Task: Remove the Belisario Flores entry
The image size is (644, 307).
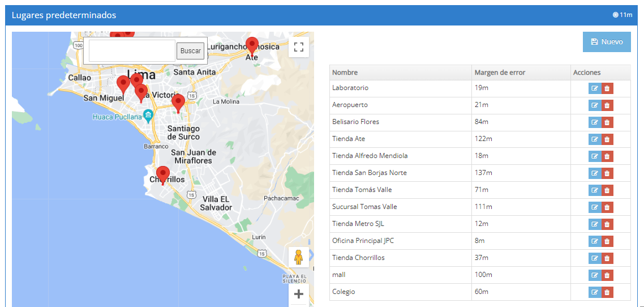Action: [x=607, y=122]
